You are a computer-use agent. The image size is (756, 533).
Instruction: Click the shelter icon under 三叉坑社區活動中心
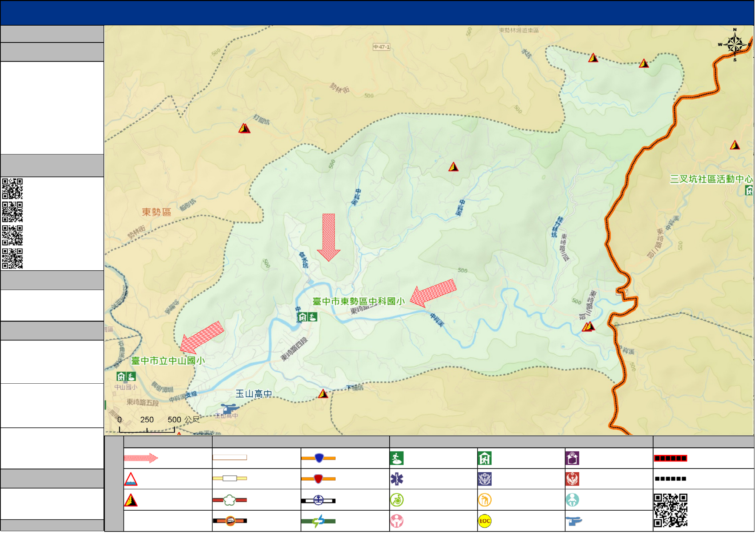tap(750, 190)
